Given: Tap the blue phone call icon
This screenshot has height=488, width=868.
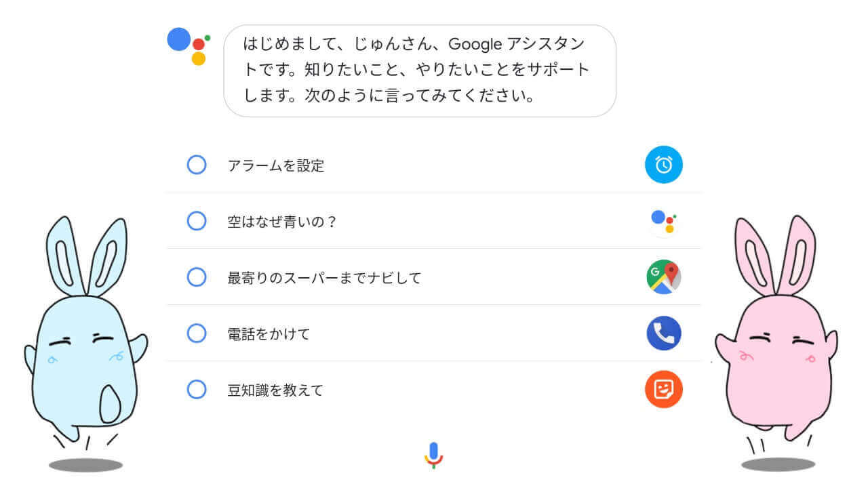Looking at the screenshot, I should click(x=663, y=333).
